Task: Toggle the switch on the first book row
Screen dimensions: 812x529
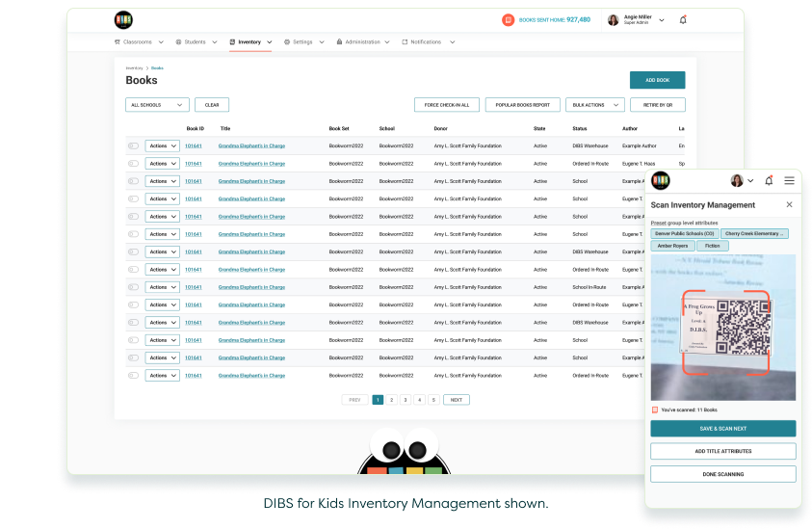Action: pos(133,146)
